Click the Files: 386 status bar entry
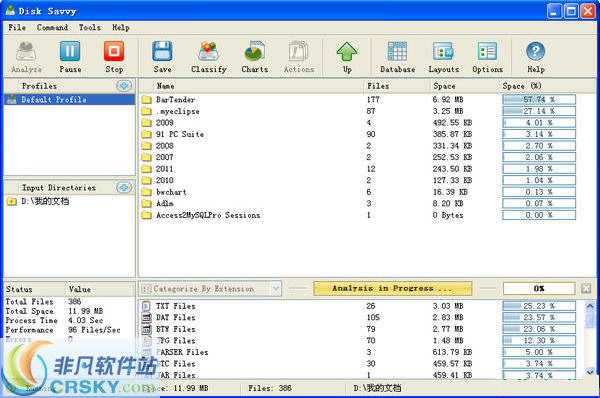600x398 pixels. pyautogui.click(x=270, y=388)
